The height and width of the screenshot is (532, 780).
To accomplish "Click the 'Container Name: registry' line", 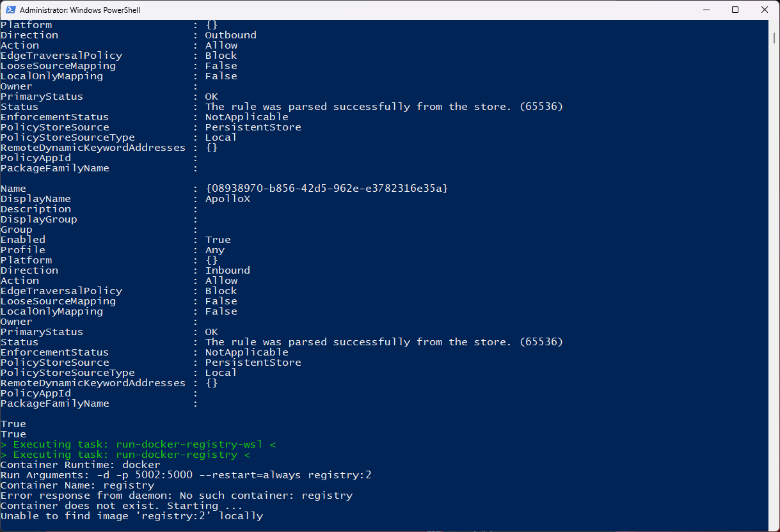I will [77, 485].
